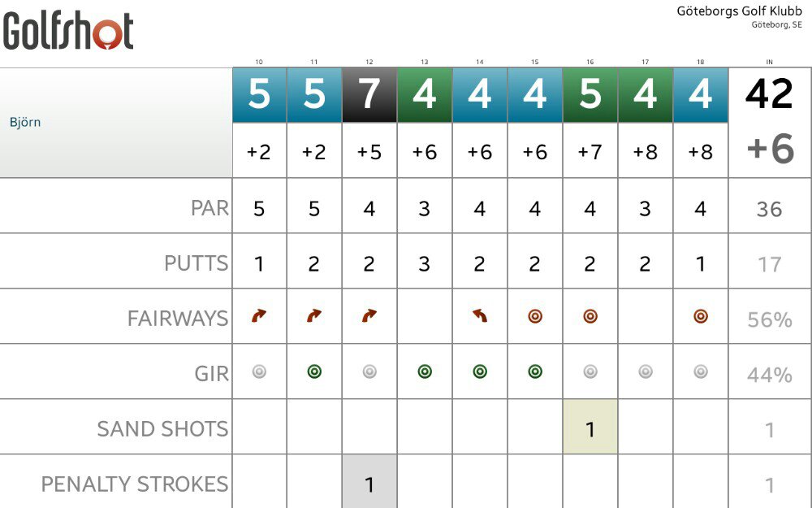Click hole 17 gray missed GIR icon
Image resolution: width=812 pixels, height=508 pixels.
click(x=646, y=371)
